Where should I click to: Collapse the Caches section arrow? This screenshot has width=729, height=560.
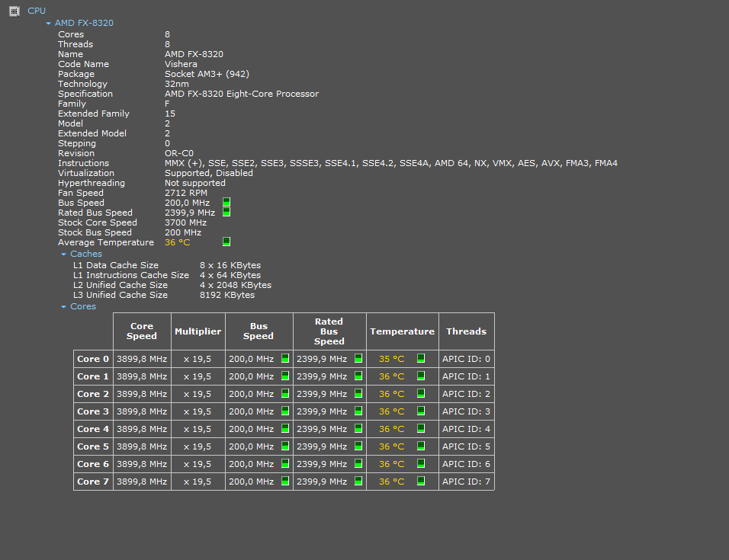click(64, 254)
